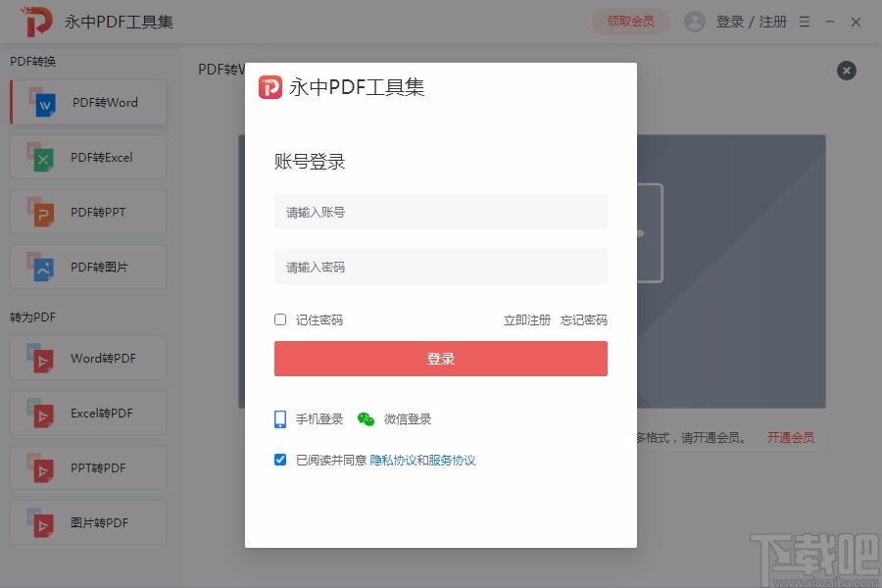Image resolution: width=882 pixels, height=588 pixels.
Task: Select the PDF转PPT tool
Action: (x=86, y=212)
